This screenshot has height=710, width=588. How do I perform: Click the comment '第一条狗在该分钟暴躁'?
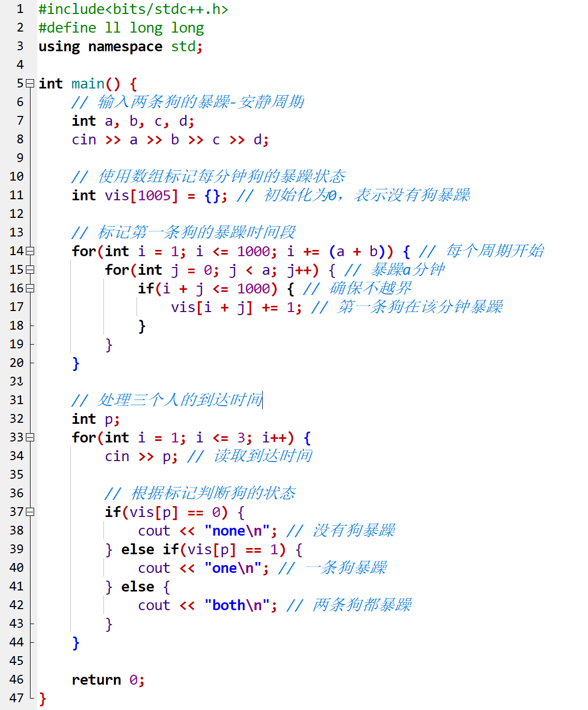click(x=408, y=307)
